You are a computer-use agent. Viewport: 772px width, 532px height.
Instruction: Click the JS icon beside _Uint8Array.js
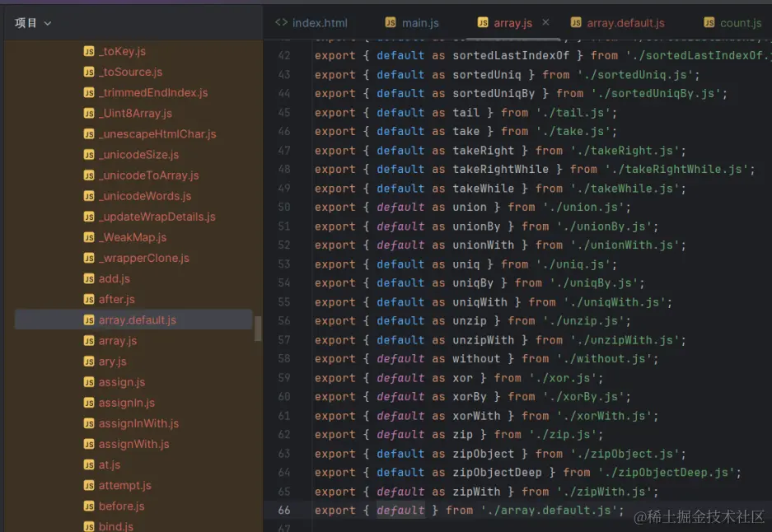click(89, 113)
